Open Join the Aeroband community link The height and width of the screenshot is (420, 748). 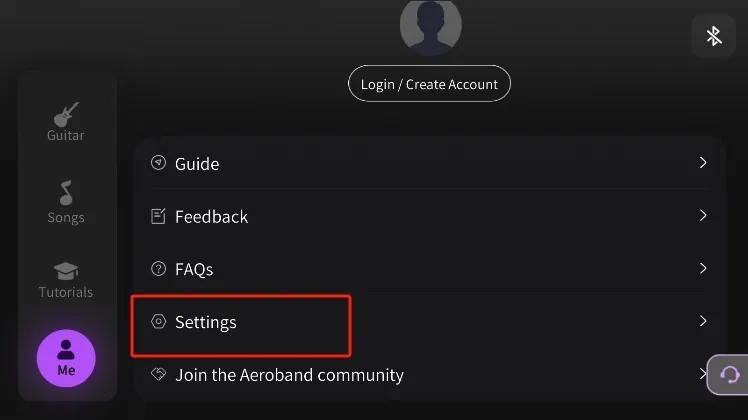pyautogui.click(x=289, y=376)
